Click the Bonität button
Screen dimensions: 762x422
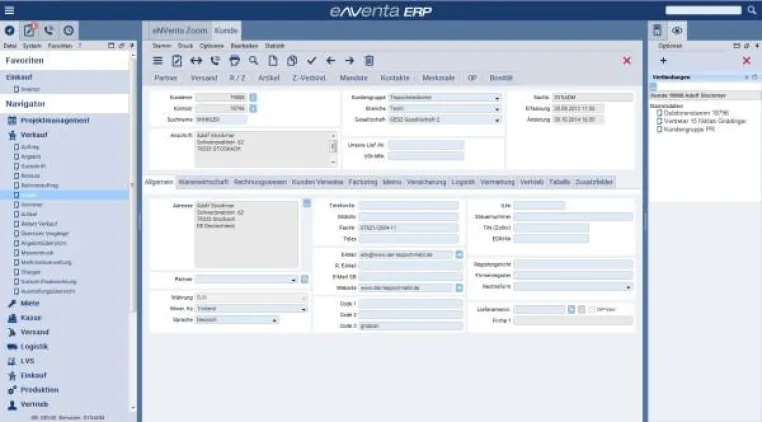501,78
